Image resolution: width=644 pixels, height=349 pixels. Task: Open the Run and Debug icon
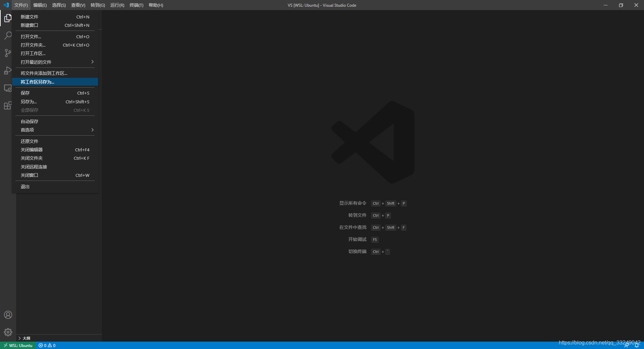click(x=8, y=70)
